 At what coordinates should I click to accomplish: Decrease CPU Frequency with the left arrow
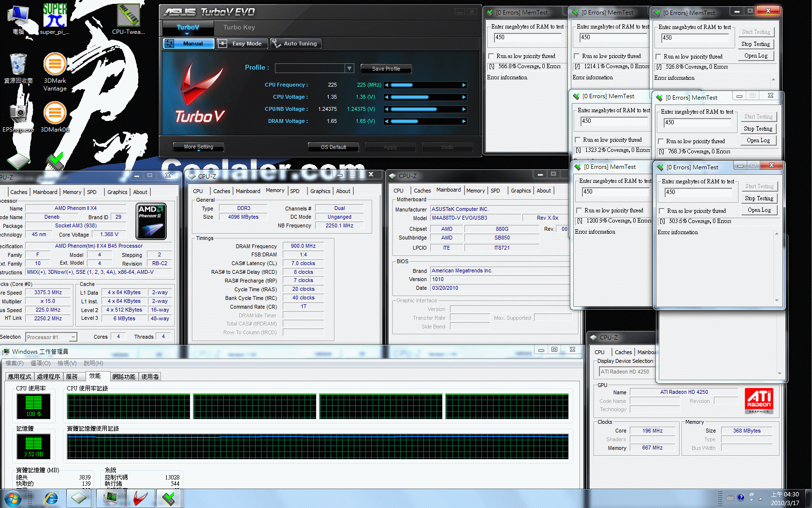click(386, 85)
